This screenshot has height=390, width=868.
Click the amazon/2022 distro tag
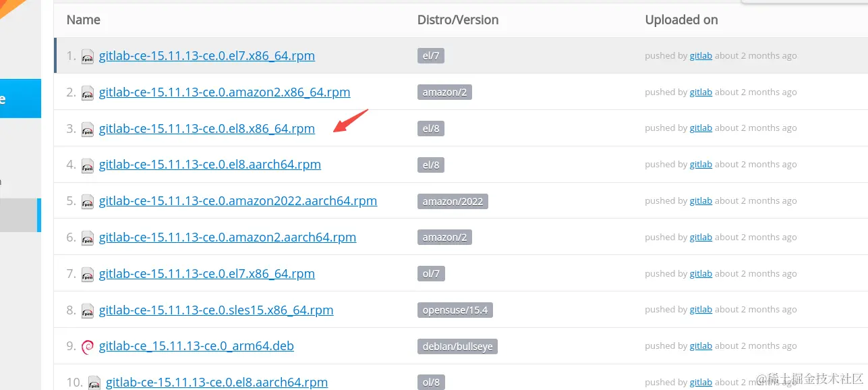(x=453, y=201)
